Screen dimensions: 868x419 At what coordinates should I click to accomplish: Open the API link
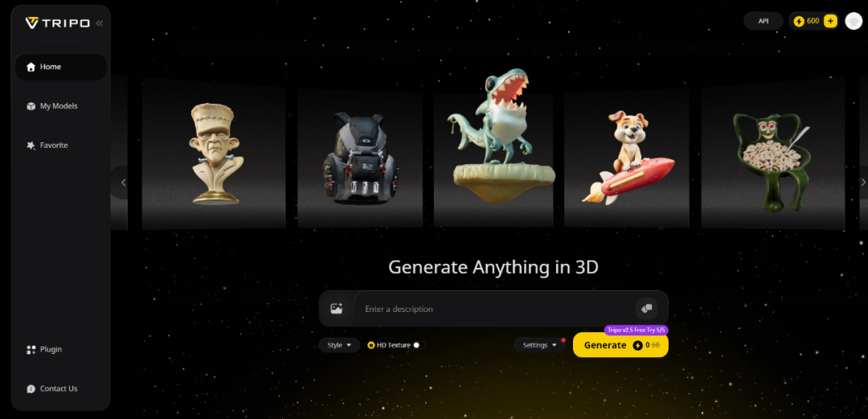coord(764,21)
